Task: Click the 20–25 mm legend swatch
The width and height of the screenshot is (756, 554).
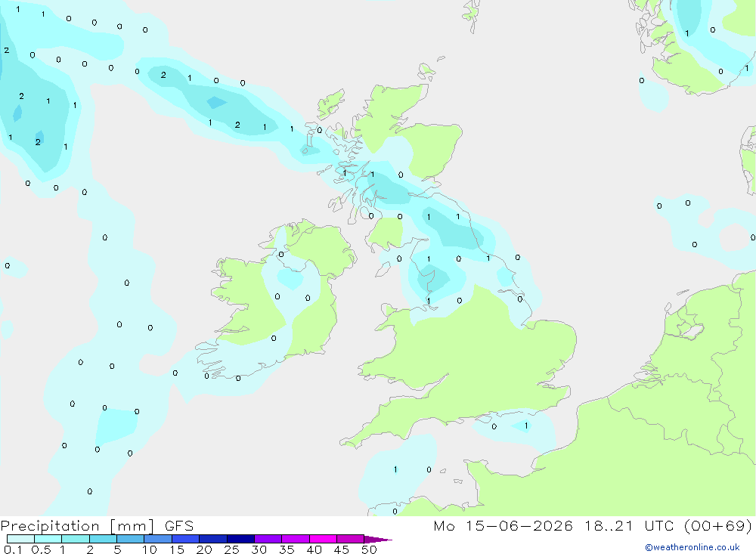Action: tap(213, 539)
